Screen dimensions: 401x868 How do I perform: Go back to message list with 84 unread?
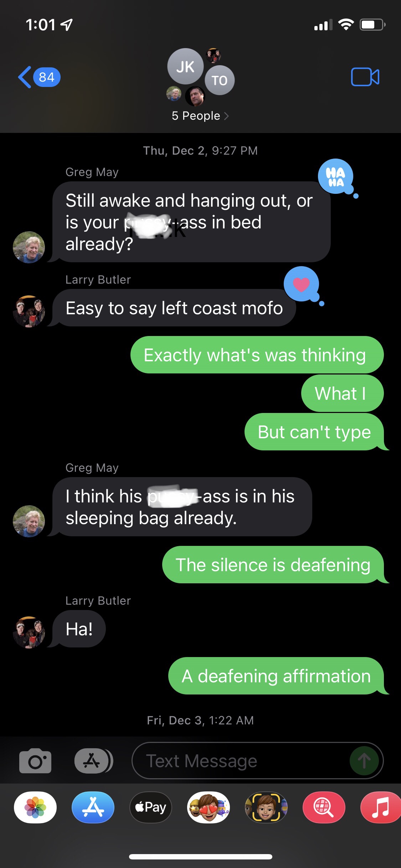(39, 77)
